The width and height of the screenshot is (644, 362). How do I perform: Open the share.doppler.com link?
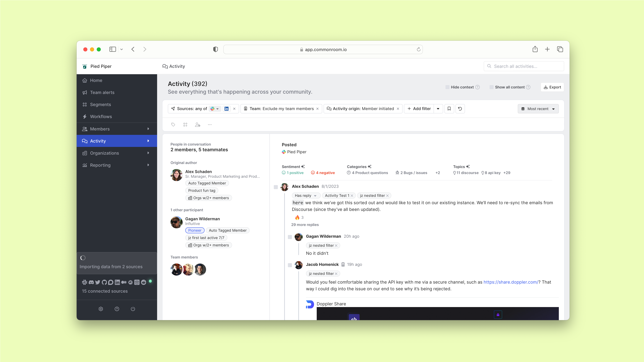[511, 282]
